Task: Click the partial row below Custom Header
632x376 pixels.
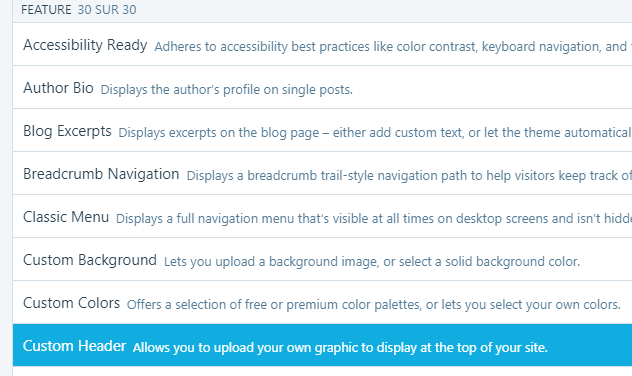Action: pyautogui.click(x=322, y=372)
